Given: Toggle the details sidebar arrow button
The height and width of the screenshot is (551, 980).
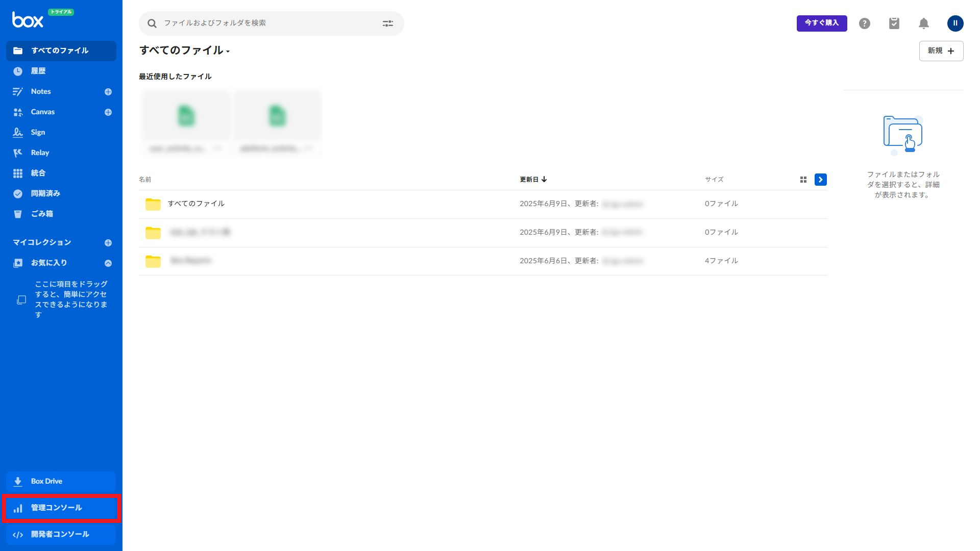Looking at the screenshot, I should (x=820, y=180).
